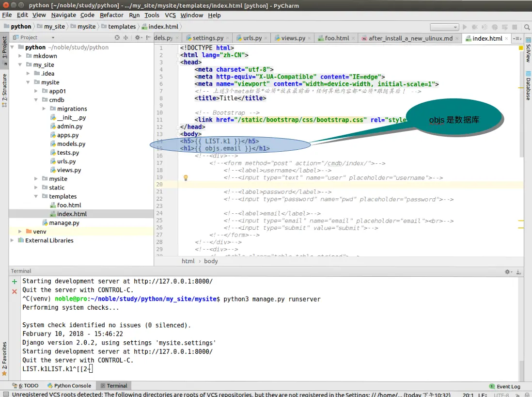Switch to the settings.py editor tab
The image size is (532, 397).
click(x=207, y=38)
